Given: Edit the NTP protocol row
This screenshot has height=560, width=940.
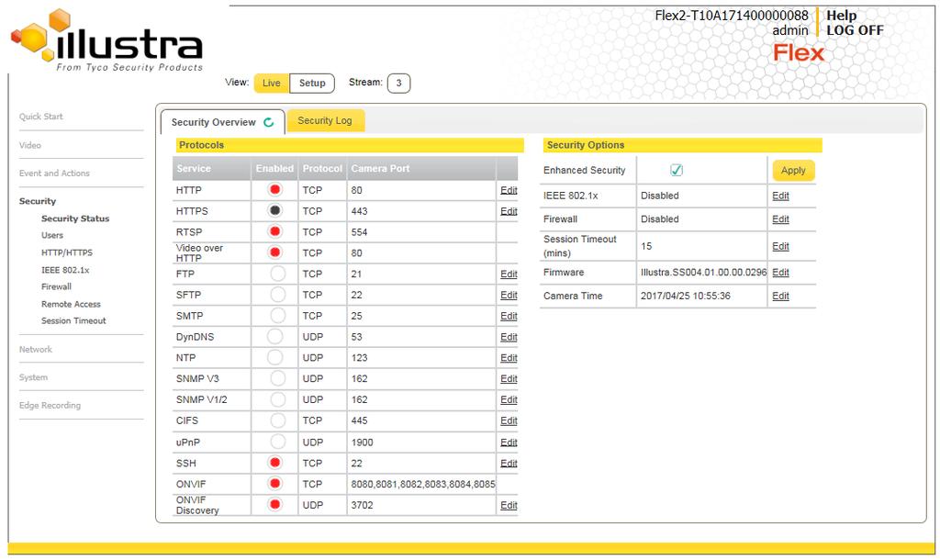Looking at the screenshot, I should click(509, 358).
